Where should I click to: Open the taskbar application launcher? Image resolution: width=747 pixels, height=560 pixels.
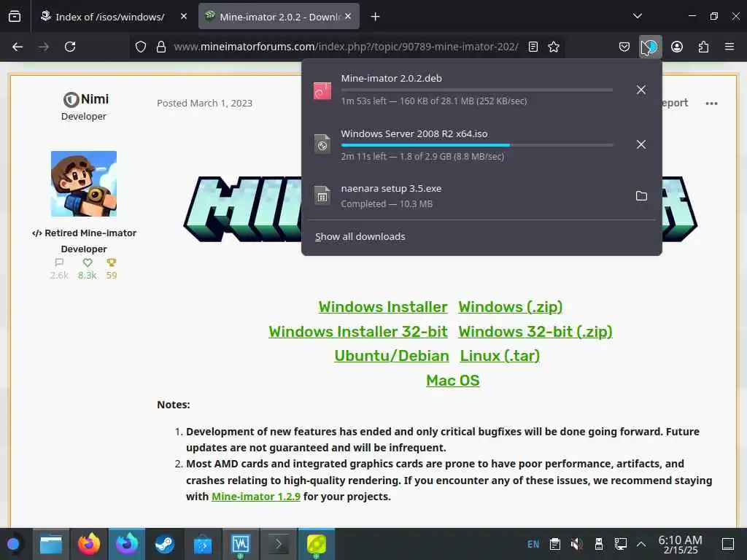click(x=13, y=544)
